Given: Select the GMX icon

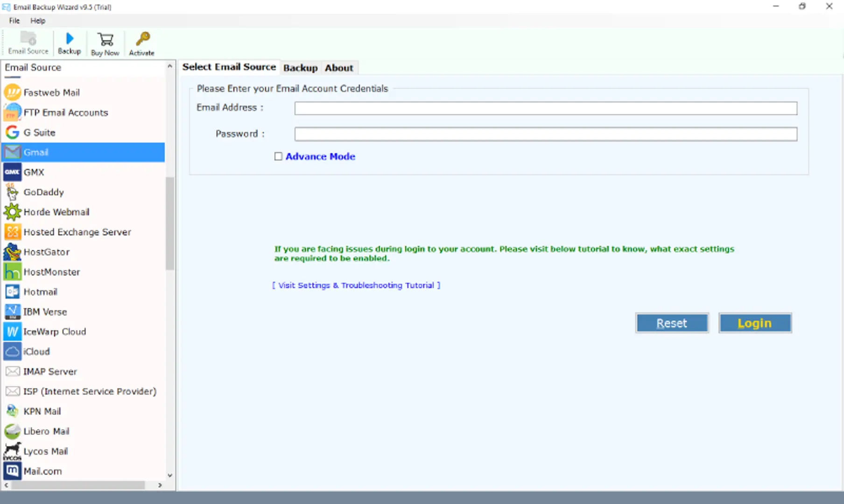Looking at the screenshot, I should click(x=13, y=172).
